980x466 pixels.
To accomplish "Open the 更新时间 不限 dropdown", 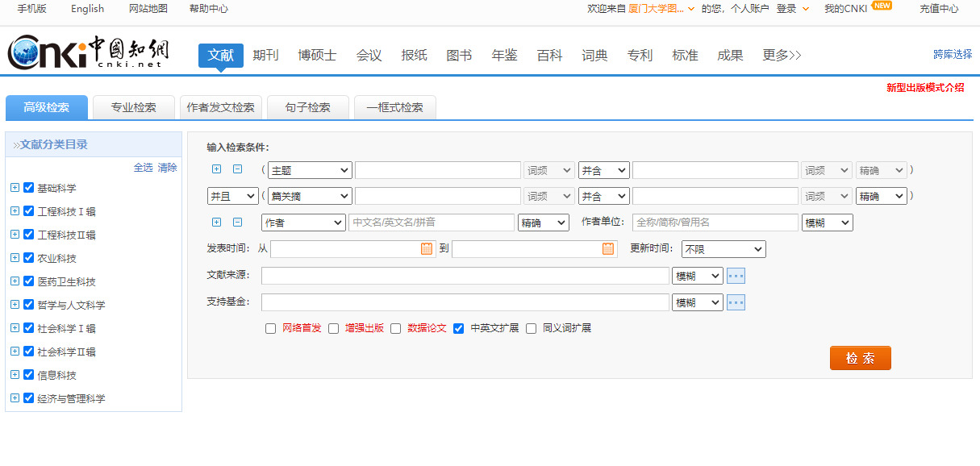I will point(723,249).
